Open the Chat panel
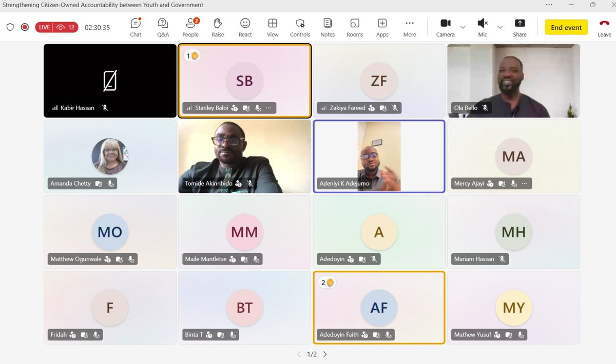Viewport: 616px width, 364px height. (x=136, y=27)
